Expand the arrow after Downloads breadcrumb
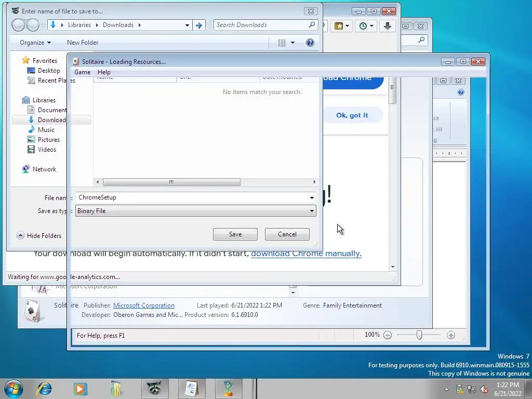Screen dimensions: 532x399 click(x=139, y=25)
